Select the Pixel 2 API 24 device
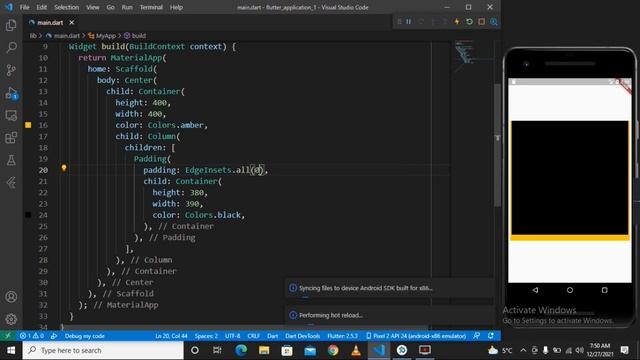640x360 pixels. pyautogui.click(x=416, y=336)
